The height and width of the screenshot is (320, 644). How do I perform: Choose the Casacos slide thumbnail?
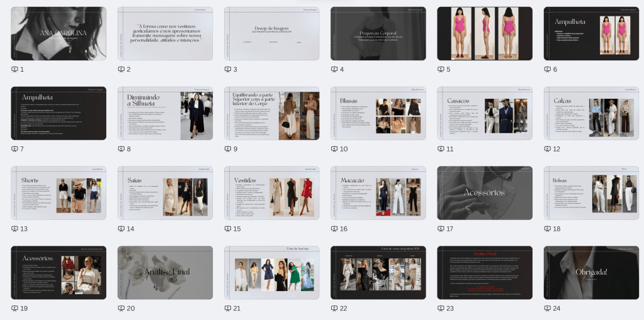[485, 113]
